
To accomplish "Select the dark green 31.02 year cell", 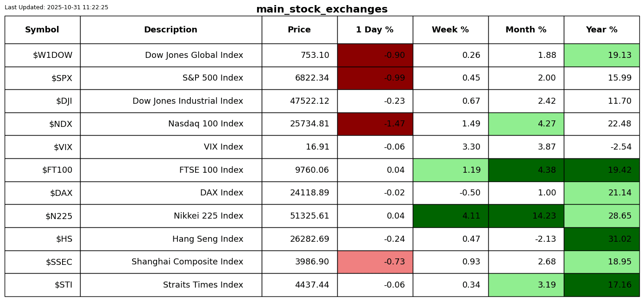I will (x=601, y=239).
